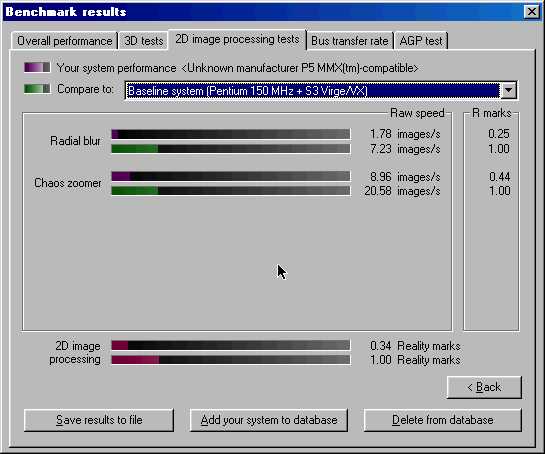545x454 pixels.
Task: Click Add your system to database
Action: click(x=269, y=420)
